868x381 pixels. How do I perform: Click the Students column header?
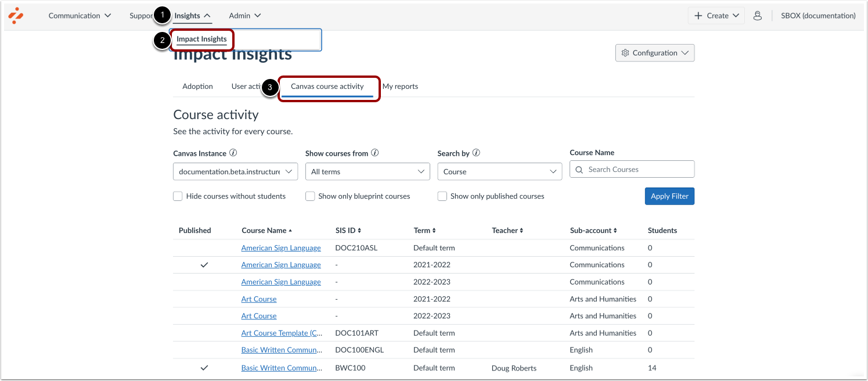click(662, 231)
